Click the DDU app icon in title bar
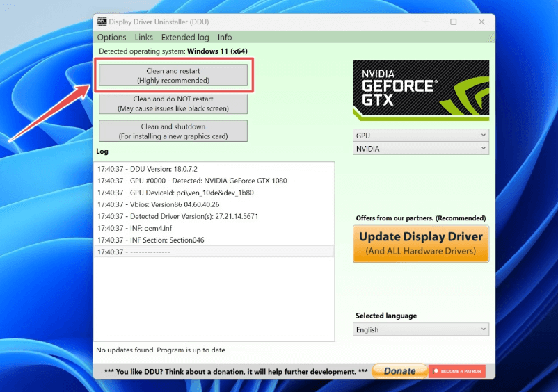The height and width of the screenshot is (392, 558). (102, 22)
